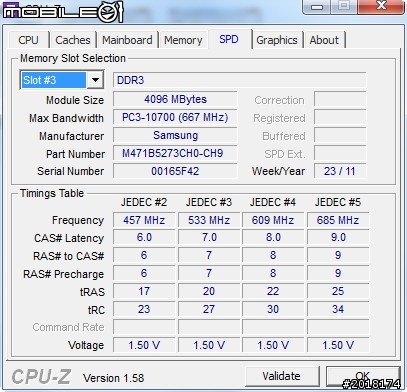Select the 609 MHz frequency cell
Image resolution: width=407 pixels, height=392 pixels.
click(x=273, y=220)
